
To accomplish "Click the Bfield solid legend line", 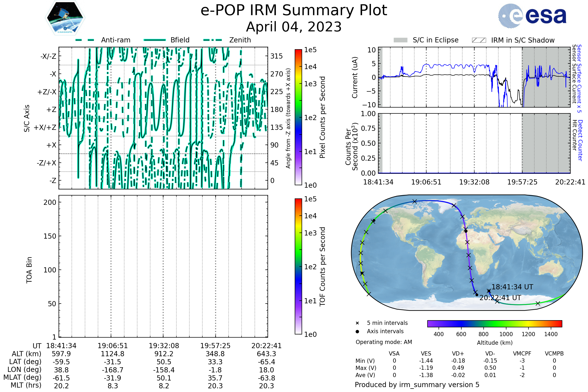I will click(x=155, y=40).
